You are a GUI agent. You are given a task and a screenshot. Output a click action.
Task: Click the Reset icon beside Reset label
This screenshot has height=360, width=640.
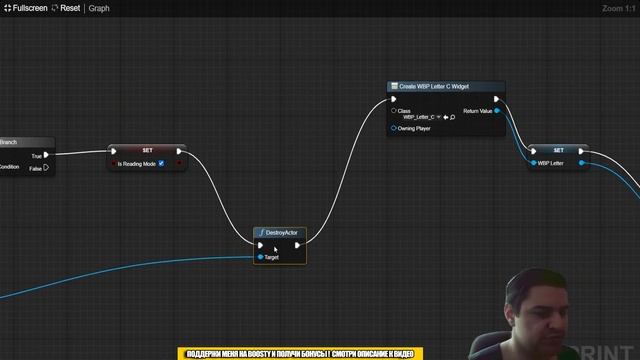coord(55,8)
